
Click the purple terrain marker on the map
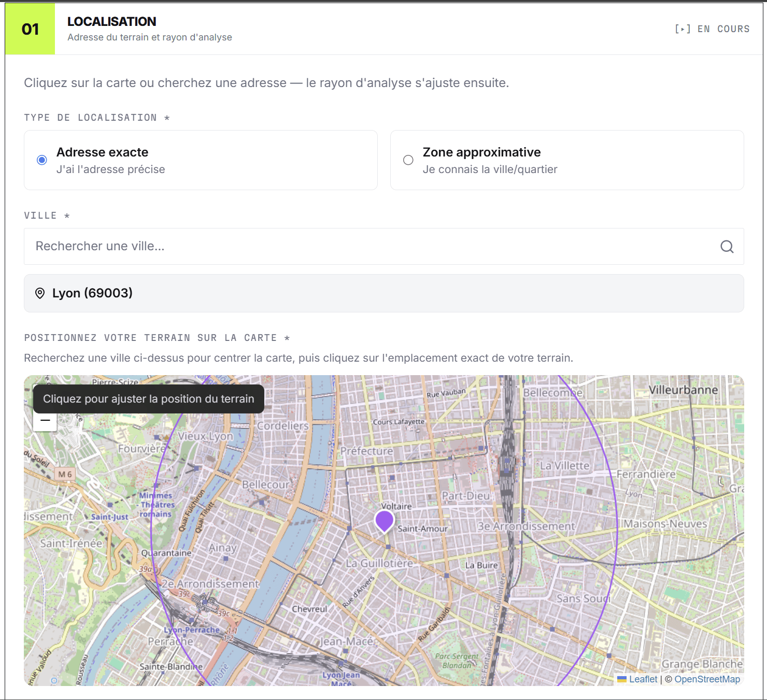[x=384, y=521]
